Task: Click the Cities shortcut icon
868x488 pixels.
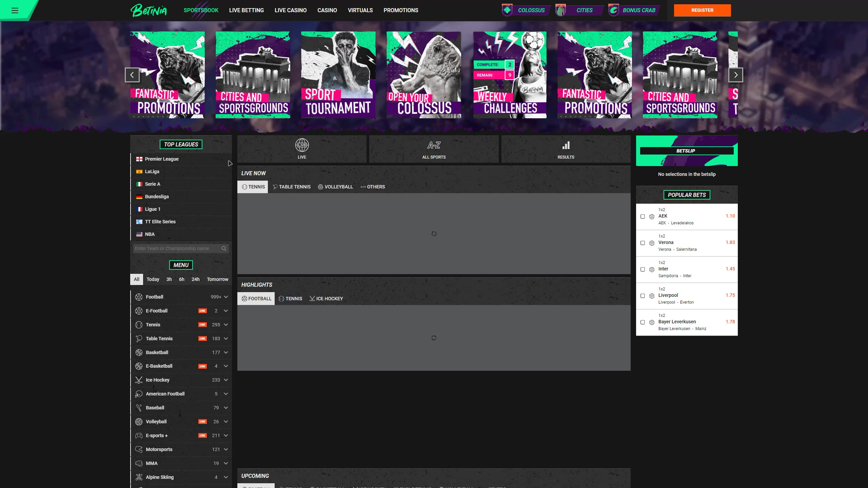Action: [x=561, y=10]
